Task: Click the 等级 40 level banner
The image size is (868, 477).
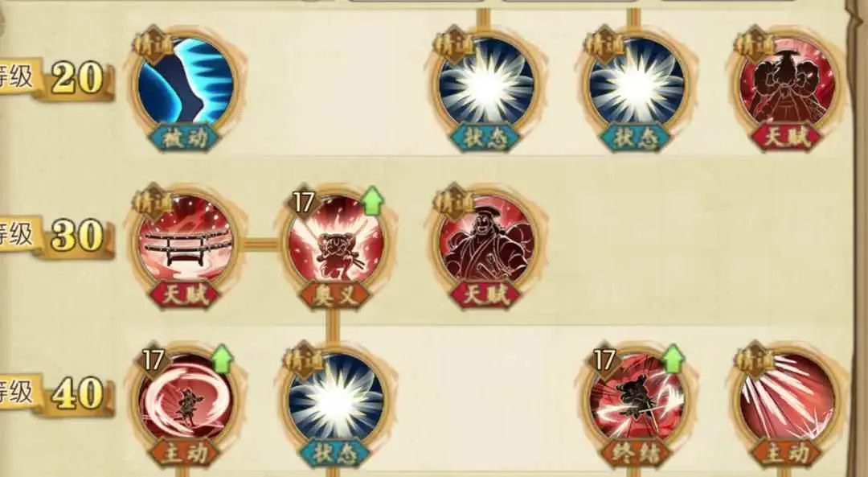Action: click(56, 394)
